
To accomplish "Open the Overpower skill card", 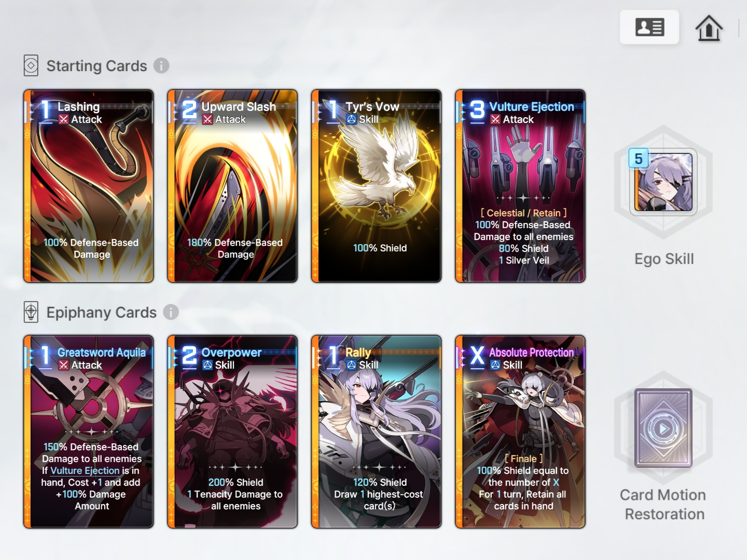I will (x=232, y=432).
